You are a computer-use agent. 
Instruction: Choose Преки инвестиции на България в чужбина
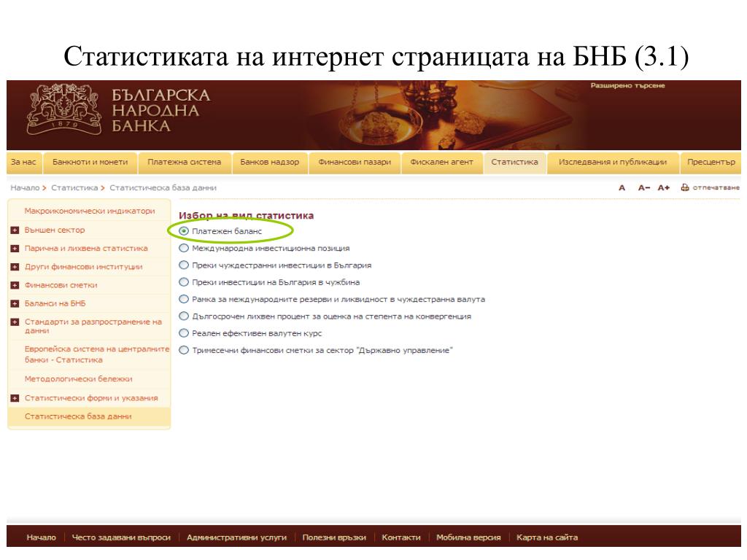pos(184,282)
